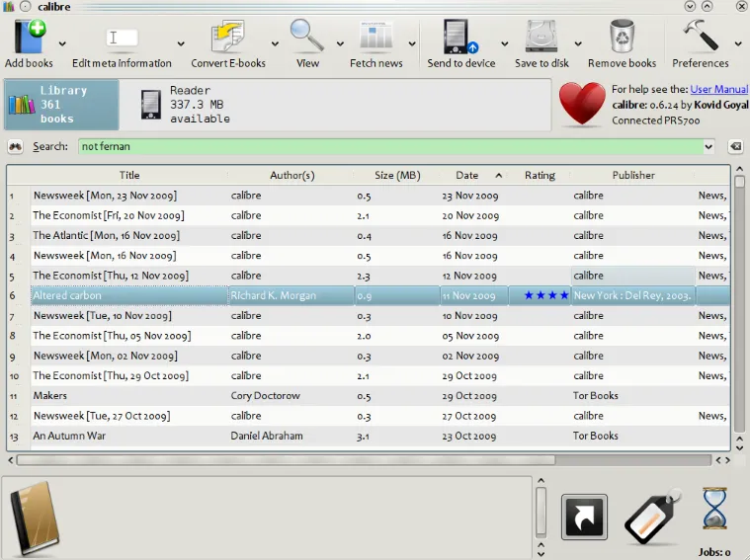
Task: Click the Save to disk icon
Action: click(x=542, y=36)
